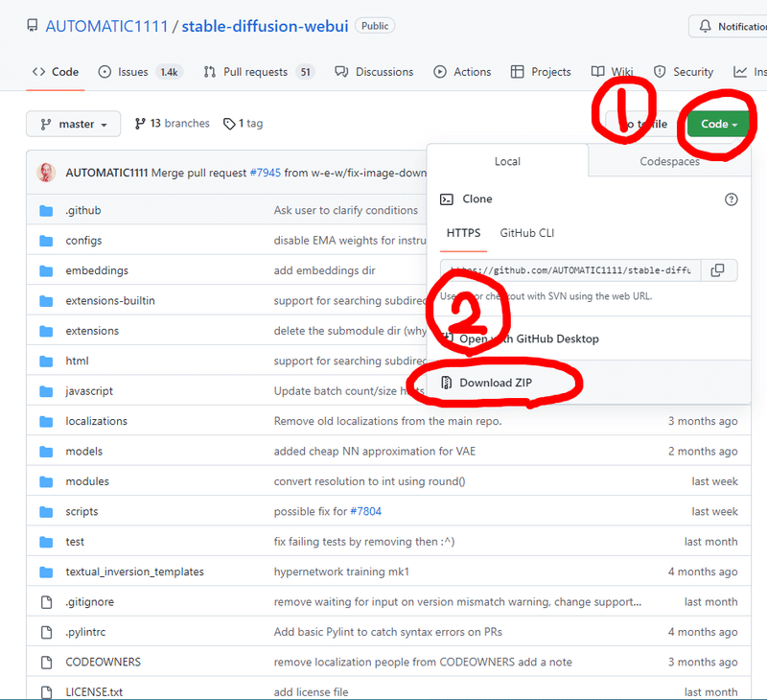Open the modules folder
Screen dimensions: 767x700
(87, 481)
